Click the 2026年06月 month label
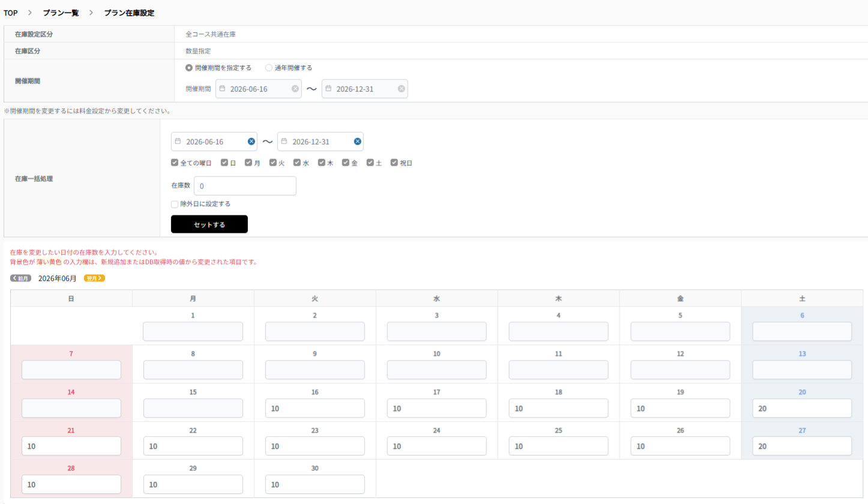Screen dimensions: 868x504 pos(58,278)
